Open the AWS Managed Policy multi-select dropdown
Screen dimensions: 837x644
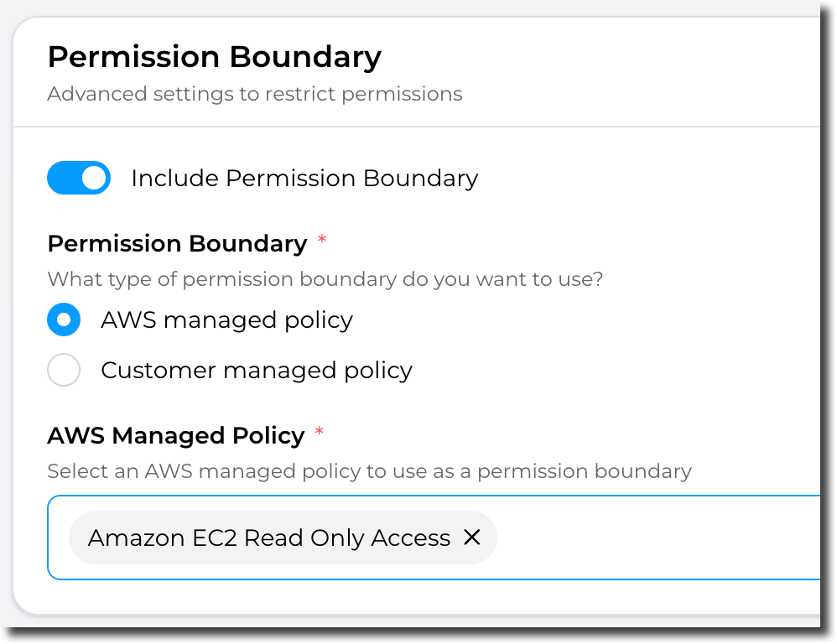coord(654,538)
